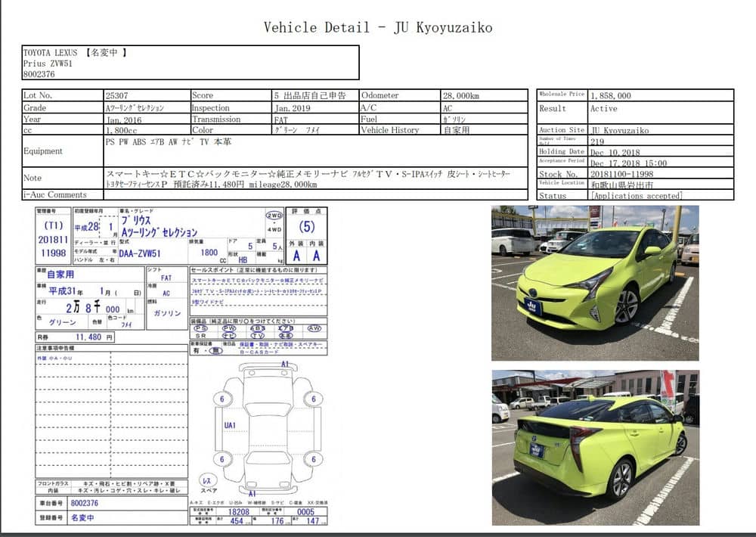
Task: Click the JU logo plate on front photo
Action: point(534,306)
